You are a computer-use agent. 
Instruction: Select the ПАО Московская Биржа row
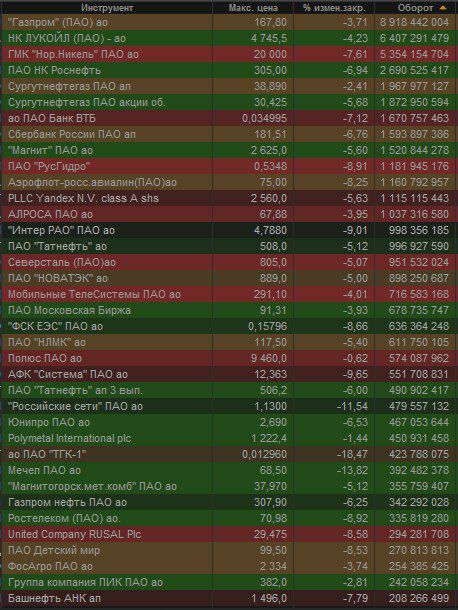[229, 310]
